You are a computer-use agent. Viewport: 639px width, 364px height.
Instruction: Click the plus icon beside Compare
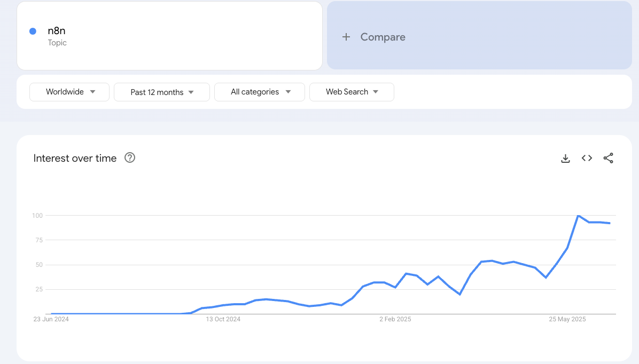click(x=346, y=37)
